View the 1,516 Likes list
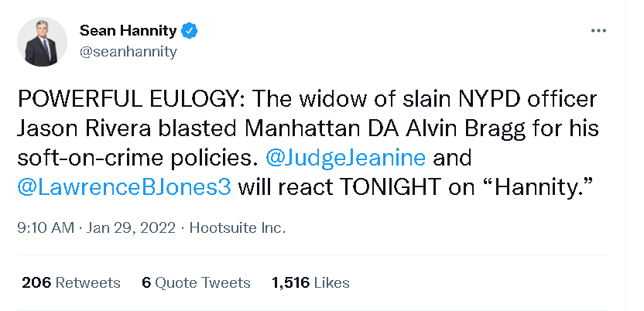The width and height of the screenshot is (644, 311). (310, 282)
